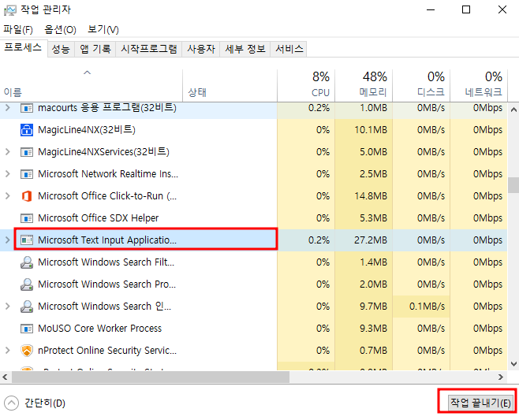Expand the MagicLine4NXServices process group
Image resolution: width=519 pixels, height=420 pixels.
[x=8, y=152]
